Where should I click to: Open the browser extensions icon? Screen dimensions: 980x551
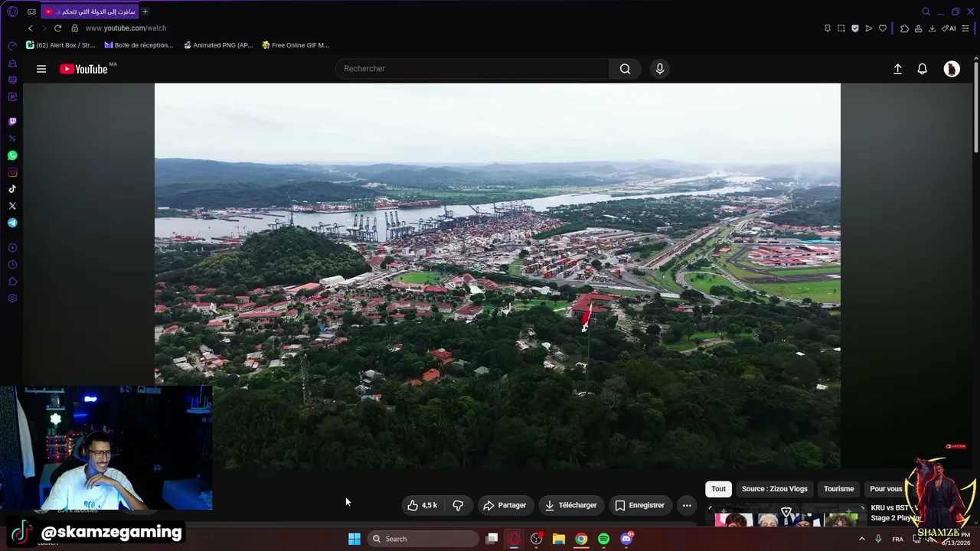pos(904,28)
